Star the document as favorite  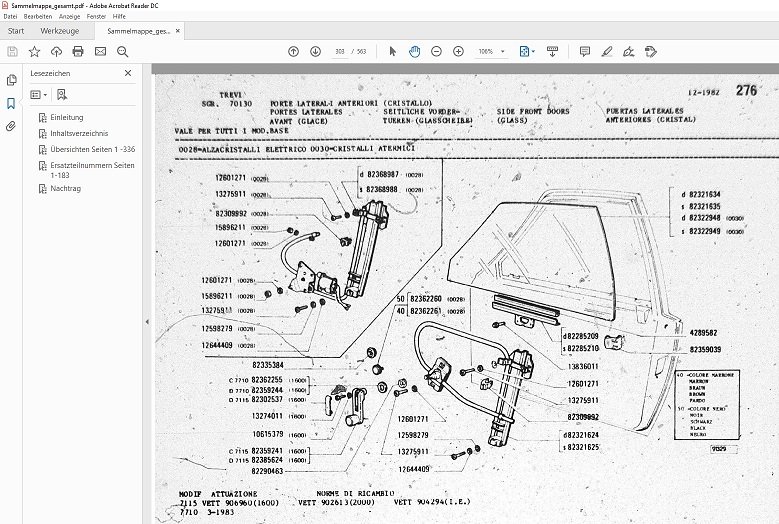[34, 51]
